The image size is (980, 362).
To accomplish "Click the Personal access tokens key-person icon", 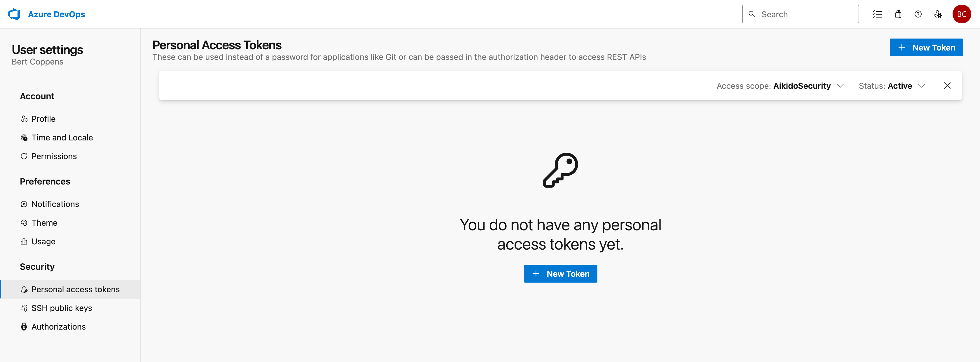I will tap(24, 290).
